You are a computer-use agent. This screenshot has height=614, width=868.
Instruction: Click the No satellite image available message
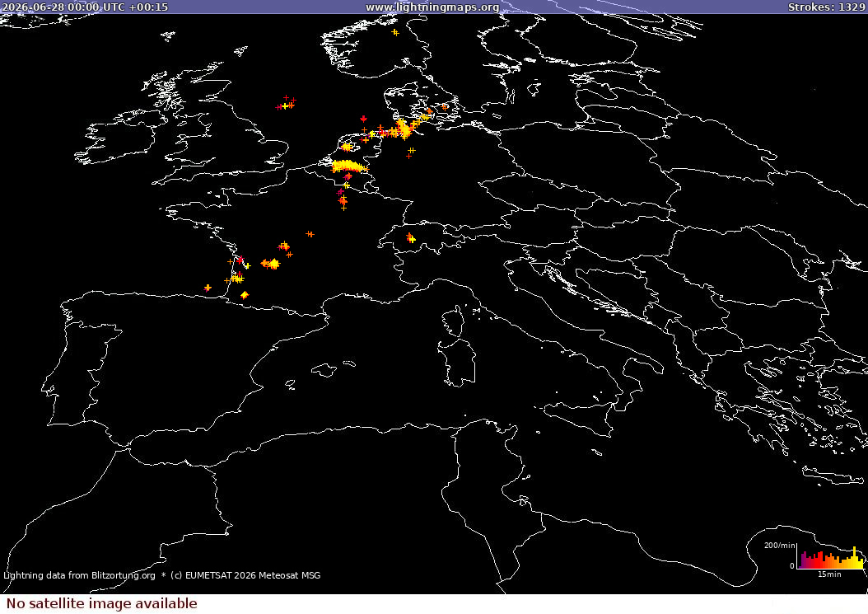tap(102, 603)
